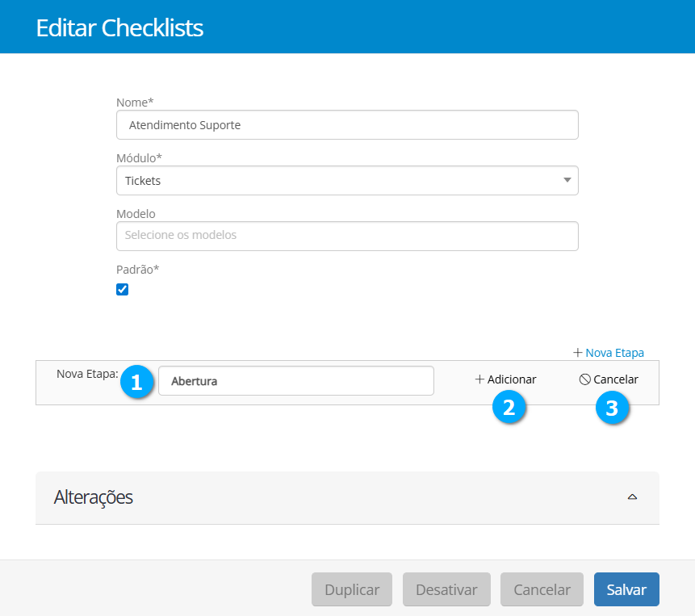This screenshot has height=616, width=695.
Task: Click the plus icon next to Adicionar
Action: tap(479, 379)
